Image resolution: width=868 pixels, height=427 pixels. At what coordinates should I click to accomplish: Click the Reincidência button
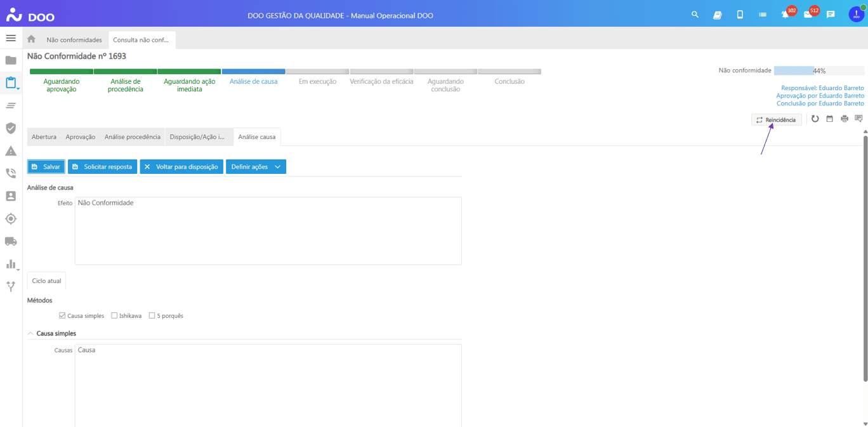coord(777,120)
